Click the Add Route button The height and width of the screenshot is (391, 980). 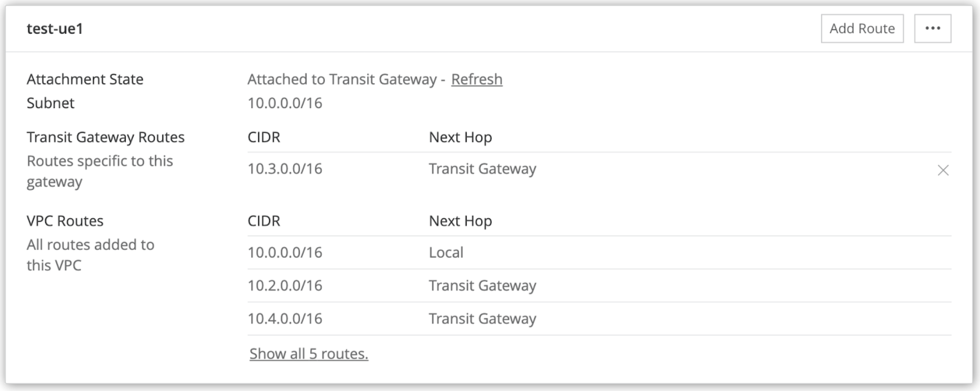[863, 28]
